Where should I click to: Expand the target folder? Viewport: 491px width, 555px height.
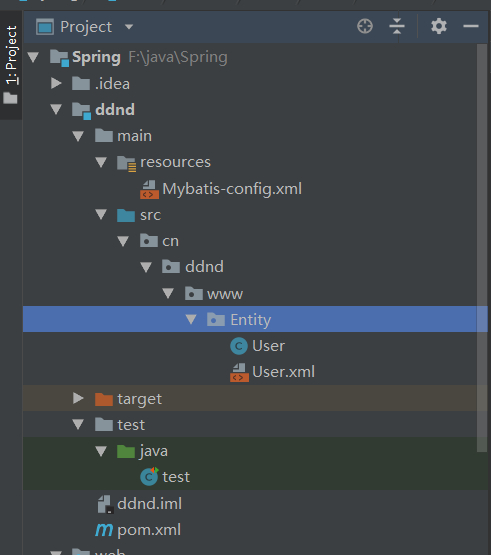[x=78, y=399]
